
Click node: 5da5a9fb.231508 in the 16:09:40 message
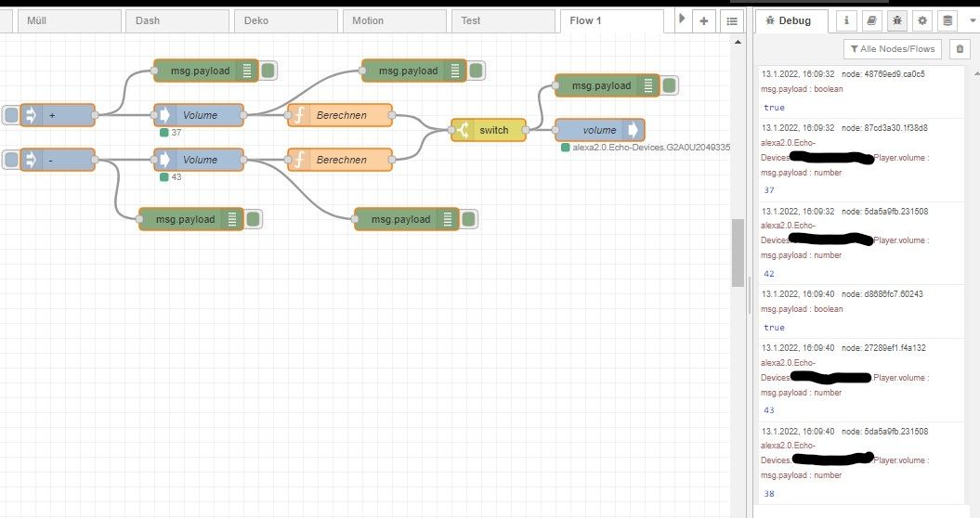(884, 431)
